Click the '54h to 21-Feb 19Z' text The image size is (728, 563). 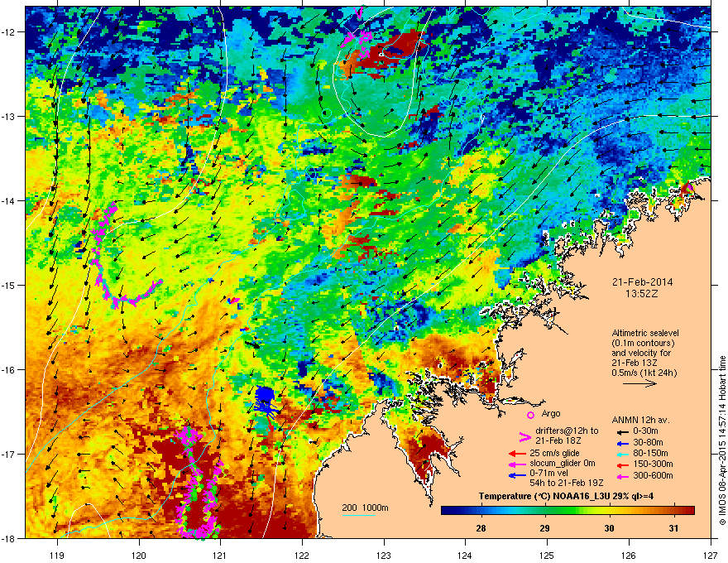click(x=566, y=483)
